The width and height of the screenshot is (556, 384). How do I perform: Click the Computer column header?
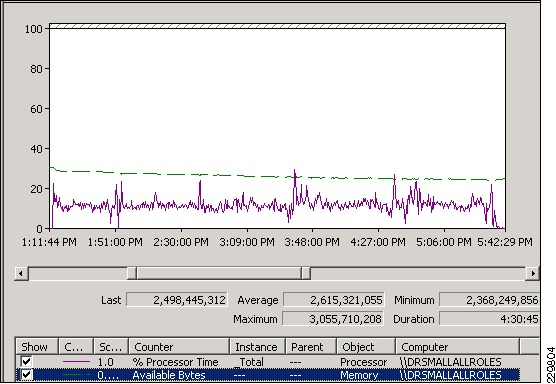pyautogui.click(x=458, y=346)
